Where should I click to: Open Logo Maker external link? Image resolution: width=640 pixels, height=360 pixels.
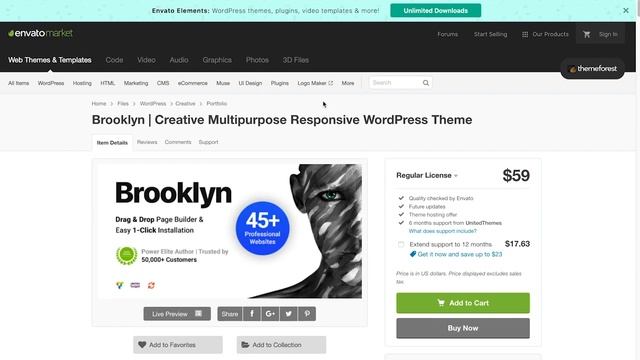(x=315, y=83)
